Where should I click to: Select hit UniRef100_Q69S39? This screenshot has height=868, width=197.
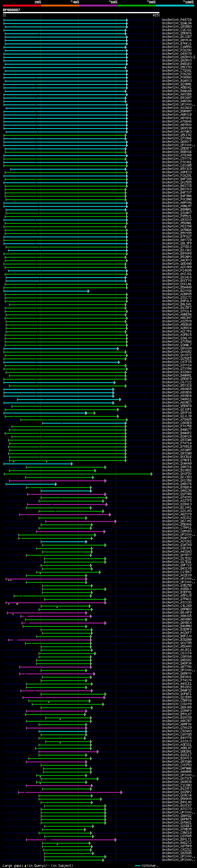[177, 128]
